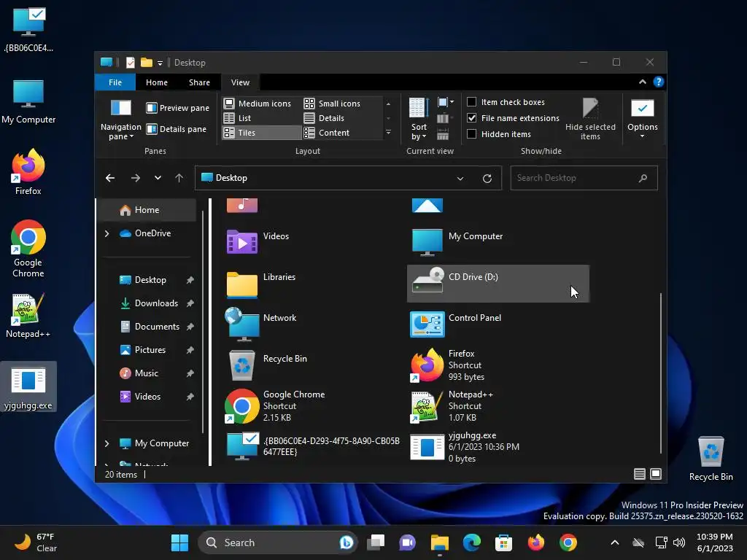The width and height of the screenshot is (747, 560).
Task: Open Start menu from taskbar
Action: click(x=179, y=542)
